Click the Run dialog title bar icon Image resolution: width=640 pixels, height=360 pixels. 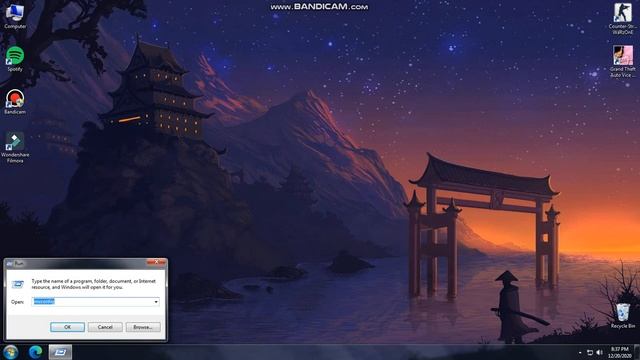coord(10,264)
